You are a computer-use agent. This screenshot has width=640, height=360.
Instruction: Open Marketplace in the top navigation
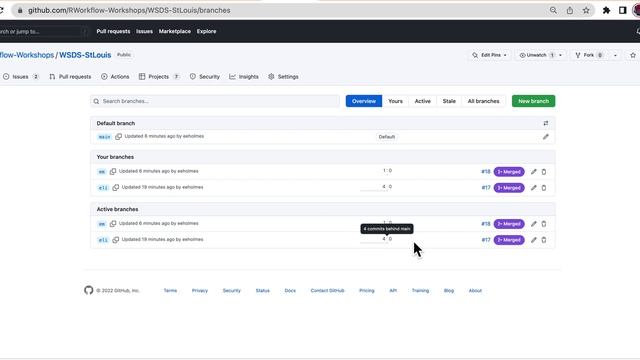pos(175,31)
